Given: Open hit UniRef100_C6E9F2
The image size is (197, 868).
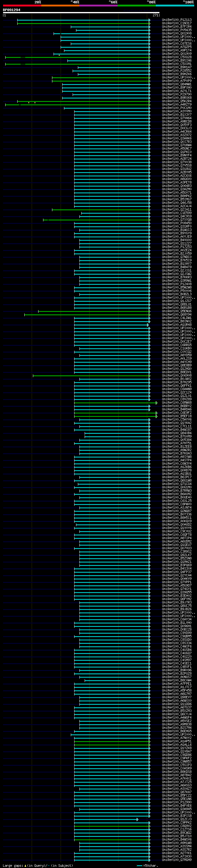Looking at the screenshot, I should pos(177,412).
